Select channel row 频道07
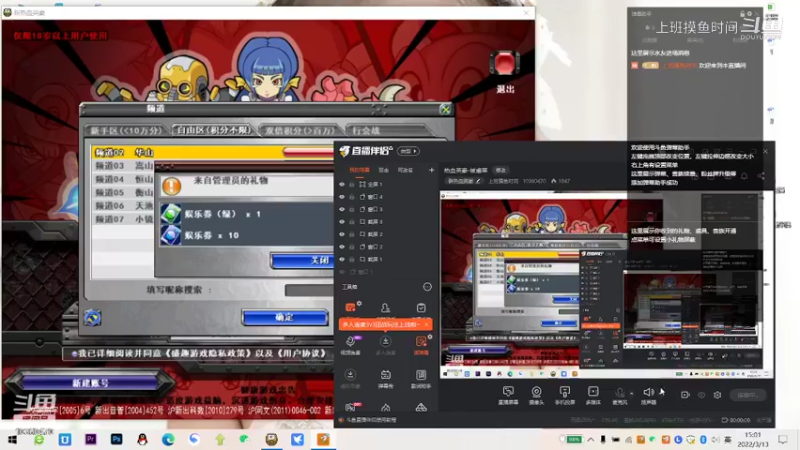 pyautogui.click(x=123, y=219)
